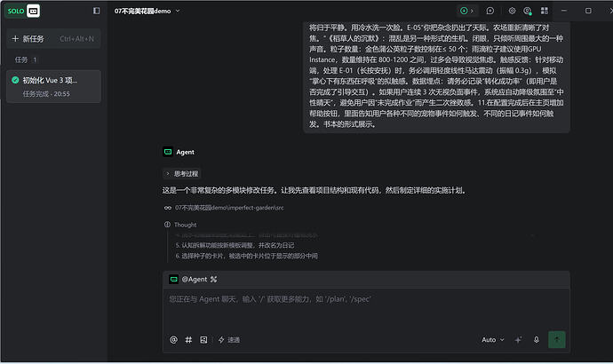This screenshot has height=364, width=613.
Task: Click the green send arrow button
Action: click(557, 340)
